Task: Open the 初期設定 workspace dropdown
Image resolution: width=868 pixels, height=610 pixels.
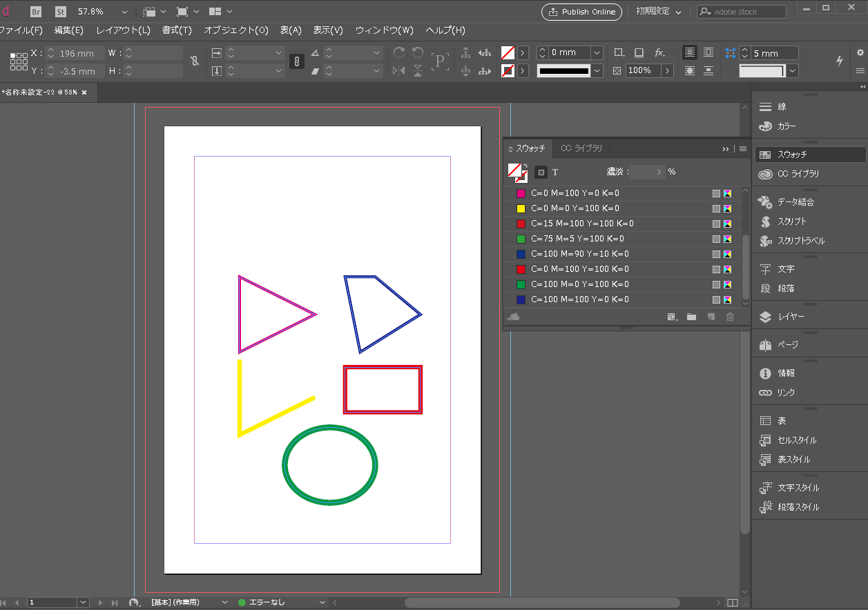Action: [x=659, y=12]
